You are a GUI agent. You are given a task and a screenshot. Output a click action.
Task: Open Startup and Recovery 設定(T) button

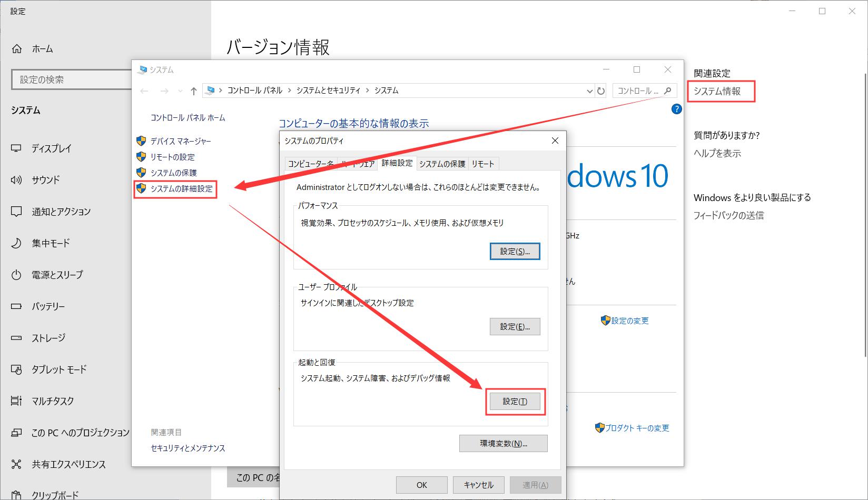pos(515,402)
